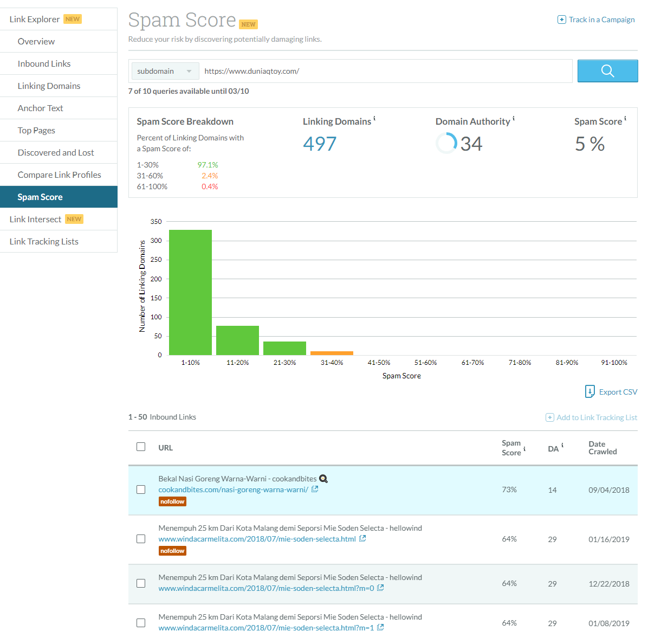Click Add to Link Tracking List
Screen dimensions: 661x644
pyautogui.click(x=591, y=417)
